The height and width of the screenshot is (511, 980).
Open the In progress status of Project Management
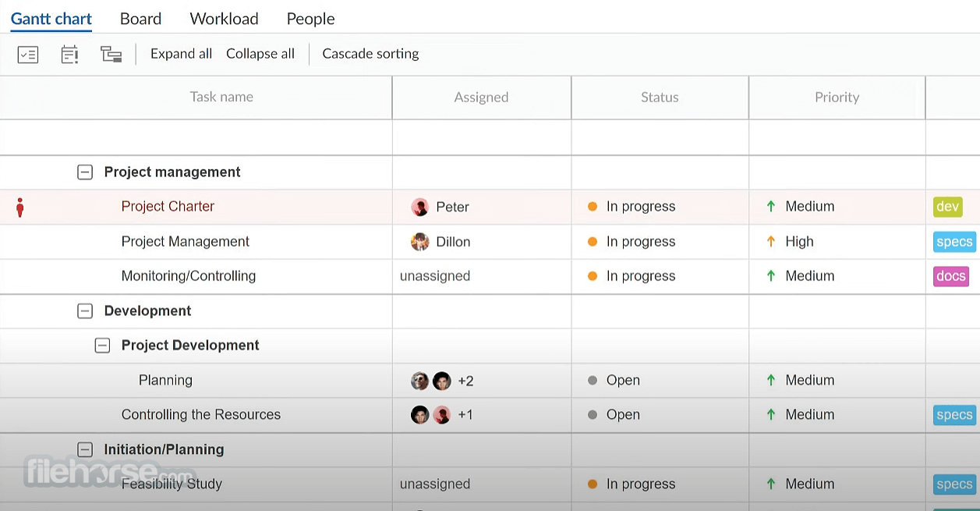[x=632, y=242]
